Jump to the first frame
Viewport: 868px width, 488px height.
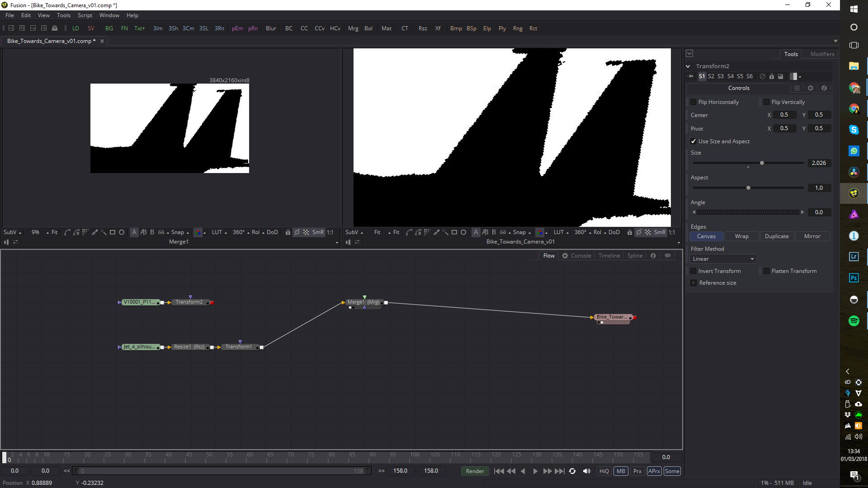tap(499, 471)
